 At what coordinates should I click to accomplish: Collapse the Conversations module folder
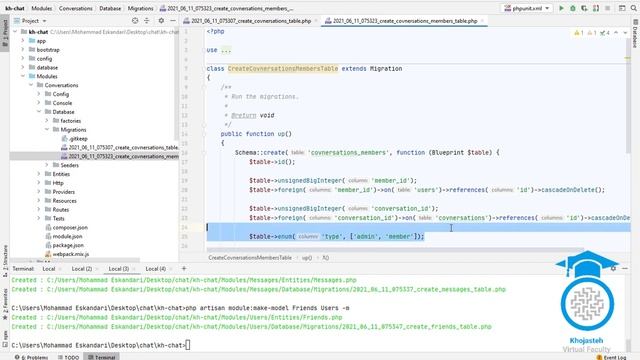(x=31, y=85)
